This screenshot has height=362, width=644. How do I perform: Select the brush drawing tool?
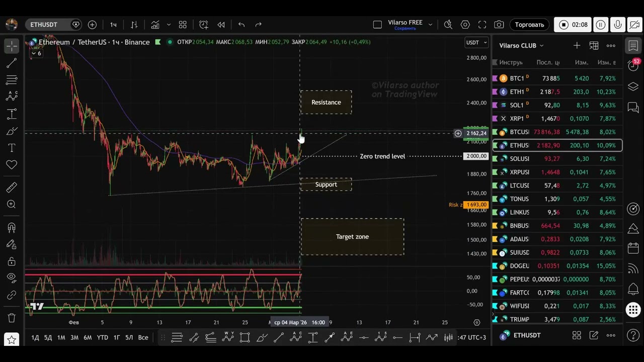(x=12, y=131)
